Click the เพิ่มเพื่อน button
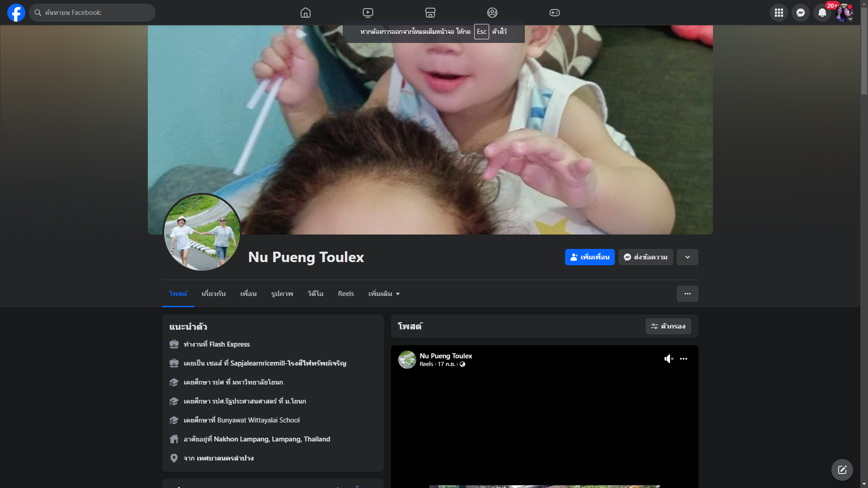The image size is (868, 488). pos(590,257)
